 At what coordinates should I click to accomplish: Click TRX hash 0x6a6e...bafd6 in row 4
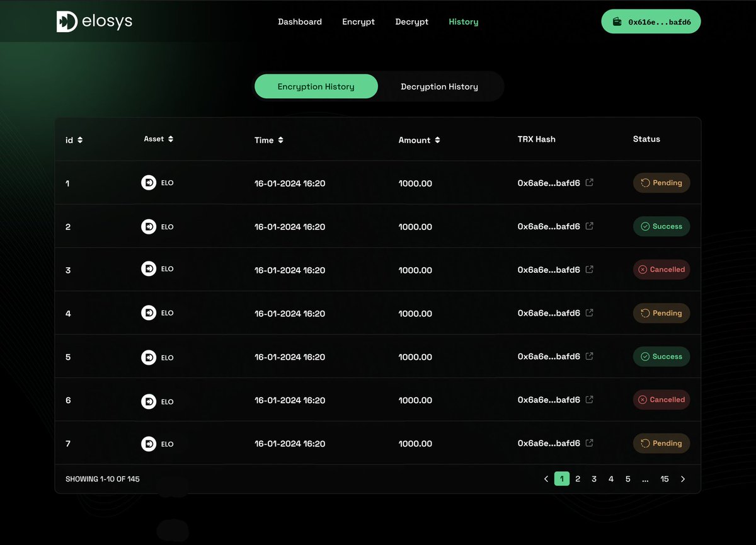(x=549, y=313)
